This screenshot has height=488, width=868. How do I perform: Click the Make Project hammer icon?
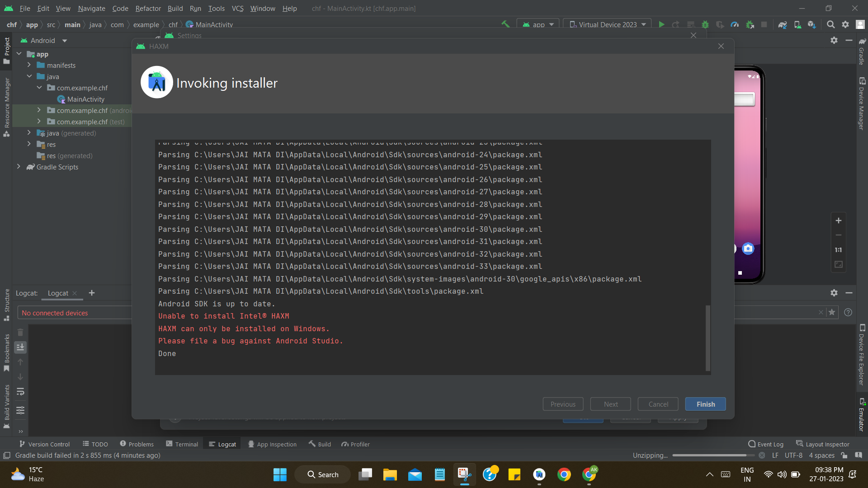pos(505,24)
